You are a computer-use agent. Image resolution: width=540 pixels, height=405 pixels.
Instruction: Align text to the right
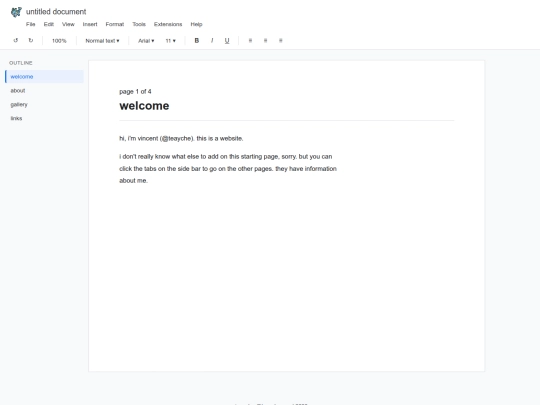[281, 41]
